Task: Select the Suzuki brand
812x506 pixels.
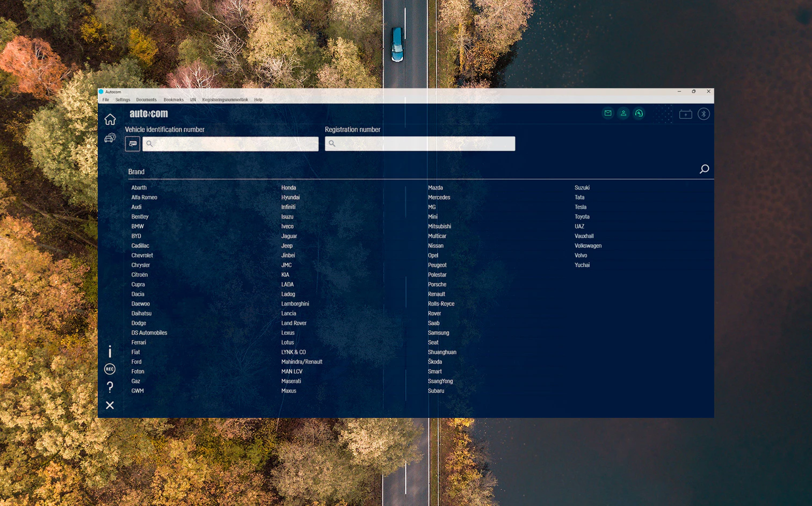Action: 582,188
